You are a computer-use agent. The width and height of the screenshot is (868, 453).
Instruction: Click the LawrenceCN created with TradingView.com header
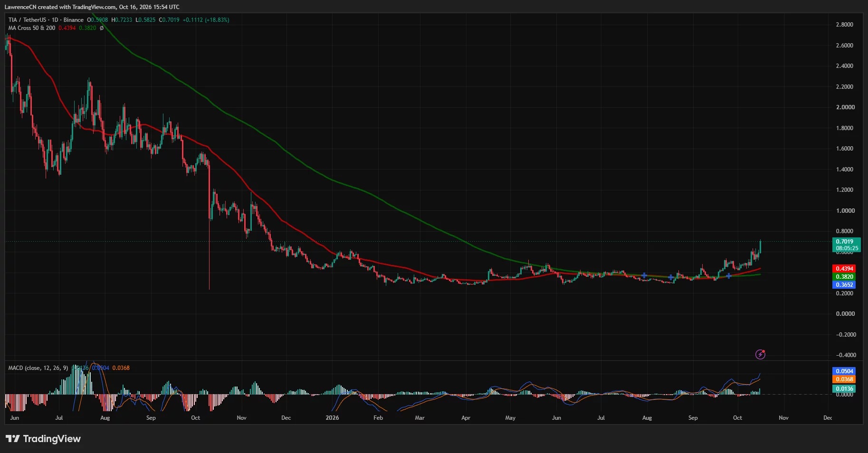pyautogui.click(x=92, y=7)
